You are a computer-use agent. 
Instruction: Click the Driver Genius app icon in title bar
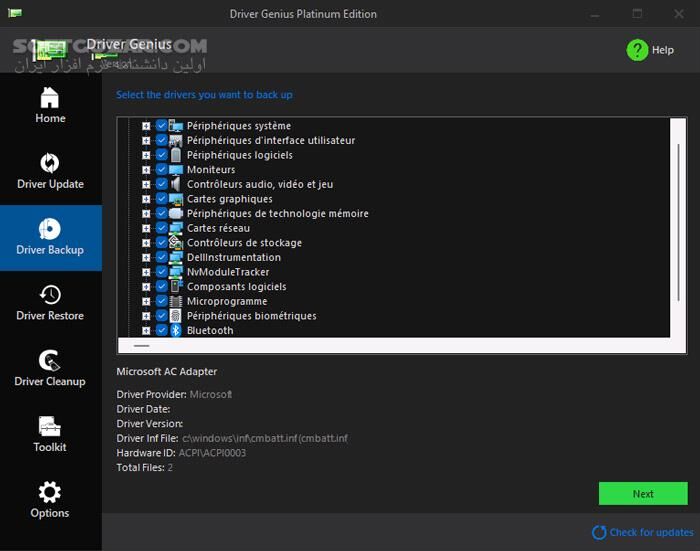15,13
